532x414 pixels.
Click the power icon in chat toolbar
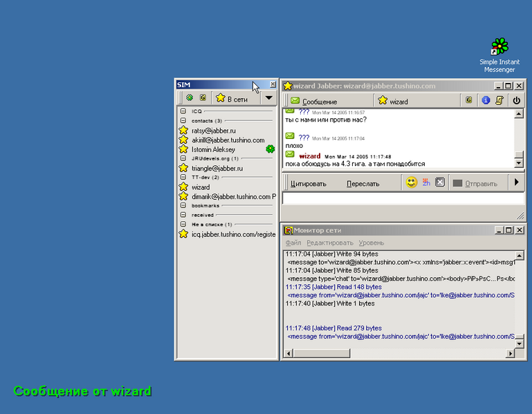point(516,101)
